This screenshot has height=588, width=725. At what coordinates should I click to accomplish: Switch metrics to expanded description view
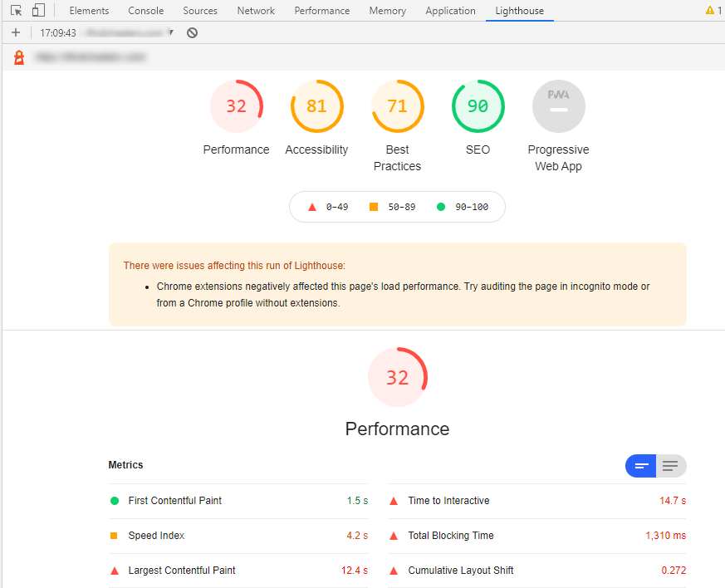tap(671, 466)
